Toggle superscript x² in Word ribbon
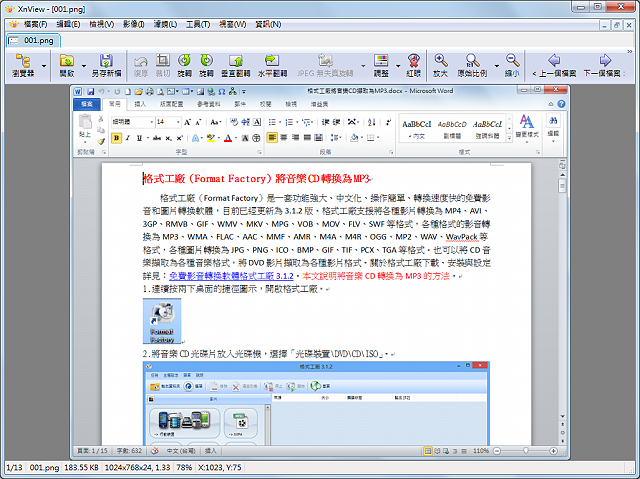This screenshot has width=640, height=479. 180,138
